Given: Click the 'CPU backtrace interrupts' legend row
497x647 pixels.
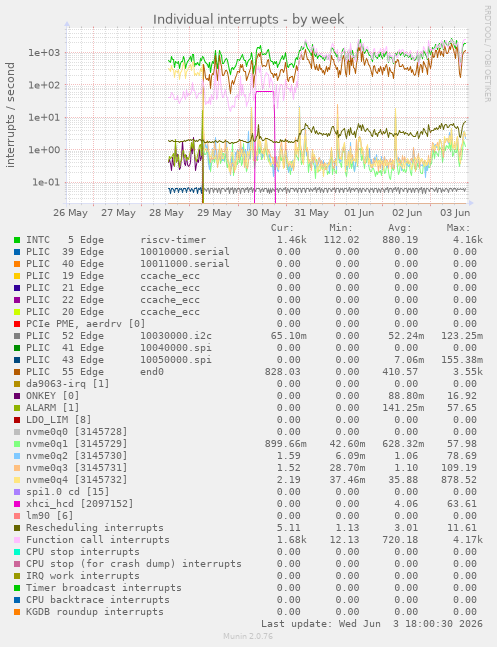Looking at the screenshot, I should pos(97,600).
